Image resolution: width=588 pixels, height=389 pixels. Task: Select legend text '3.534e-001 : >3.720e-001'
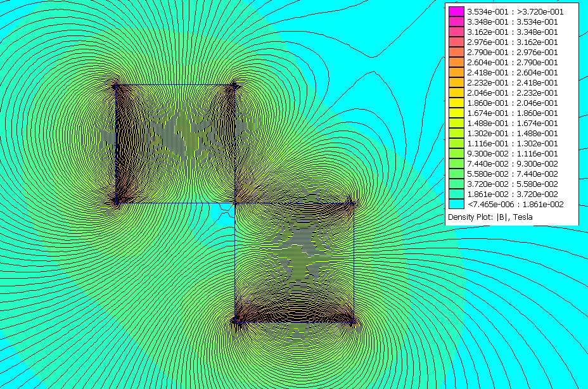[x=515, y=11]
